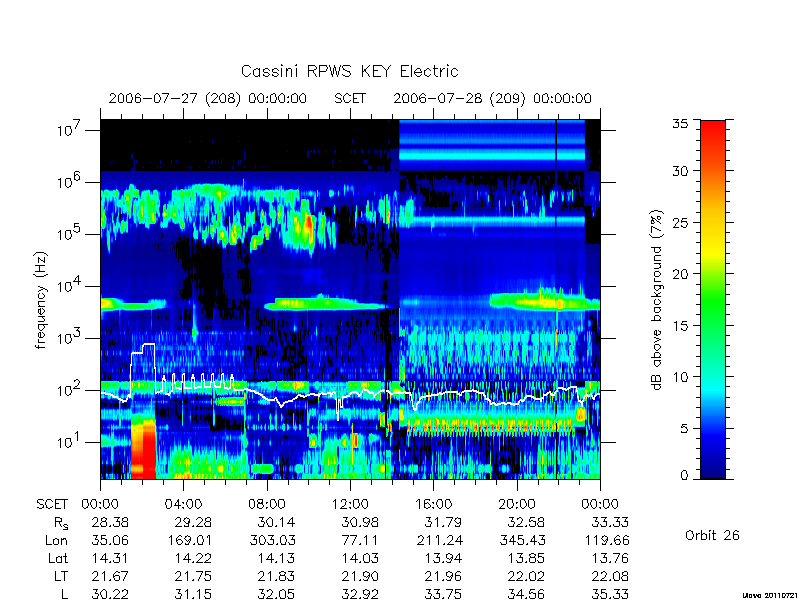Click the "dB above background (7%)" label
800x600 pixels.
point(657,300)
